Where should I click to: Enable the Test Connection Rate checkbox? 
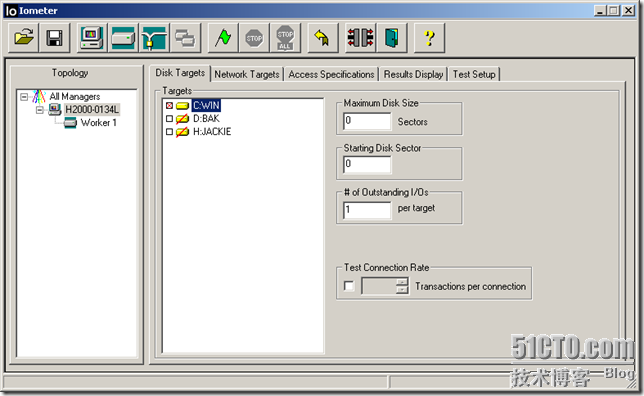pyautogui.click(x=349, y=285)
